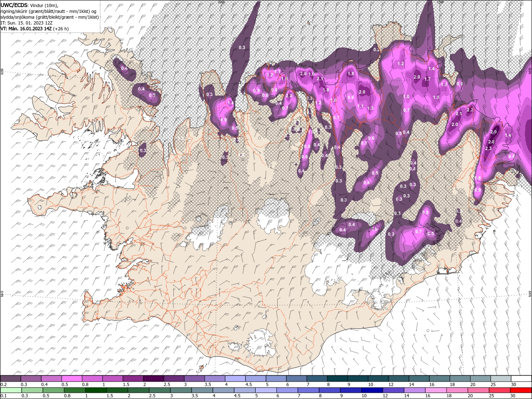This screenshot has width=532, height=399.
Task: Click the pale green 0.1–0.3 swatch in the rain legend
Action: (x=10, y=390)
